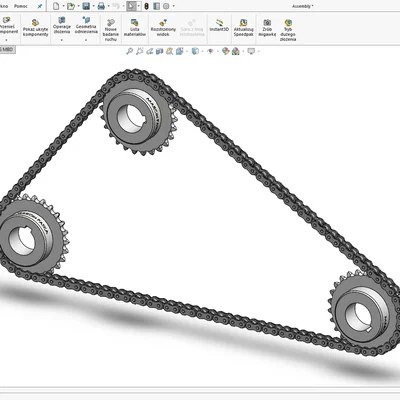
Task: Click Aktualizuj Speedpak
Action: tap(243, 27)
